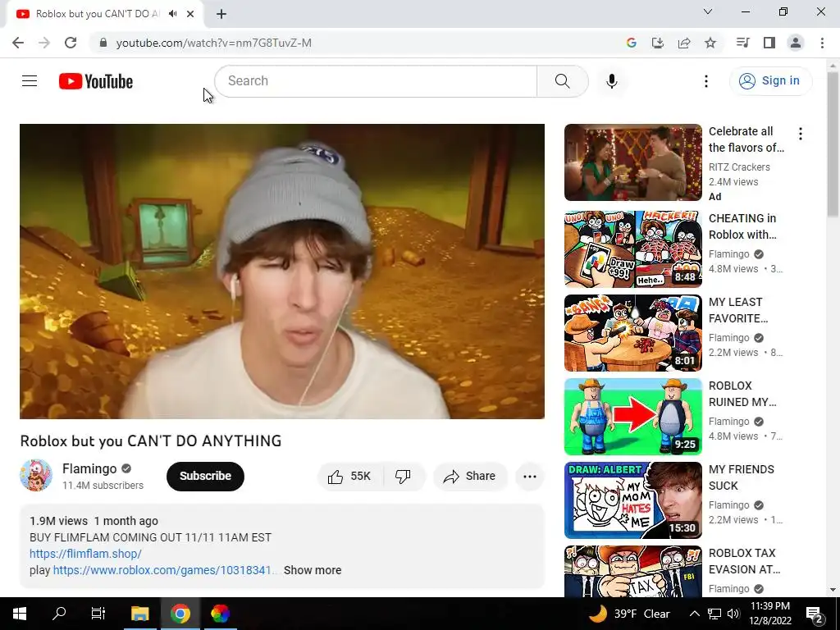Open Windows taskbar search
840x630 pixels.
pyautogui.click(x=59, y=614)
